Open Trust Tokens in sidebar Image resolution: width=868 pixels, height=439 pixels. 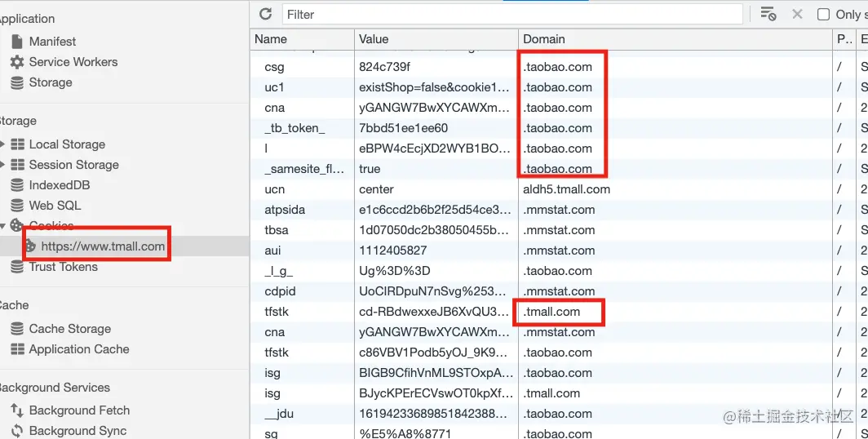pos(63,267)
